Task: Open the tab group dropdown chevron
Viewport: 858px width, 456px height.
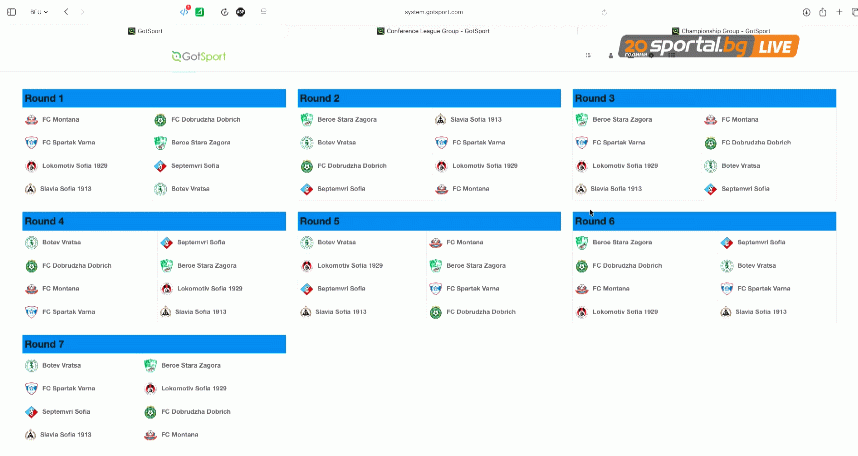Action: (46, 12)
